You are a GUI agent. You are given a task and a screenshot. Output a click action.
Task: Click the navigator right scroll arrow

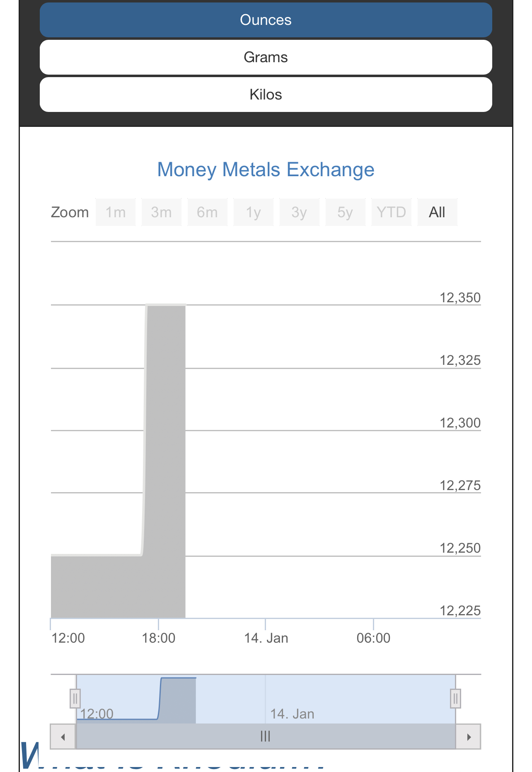click(x=469, y=737)
